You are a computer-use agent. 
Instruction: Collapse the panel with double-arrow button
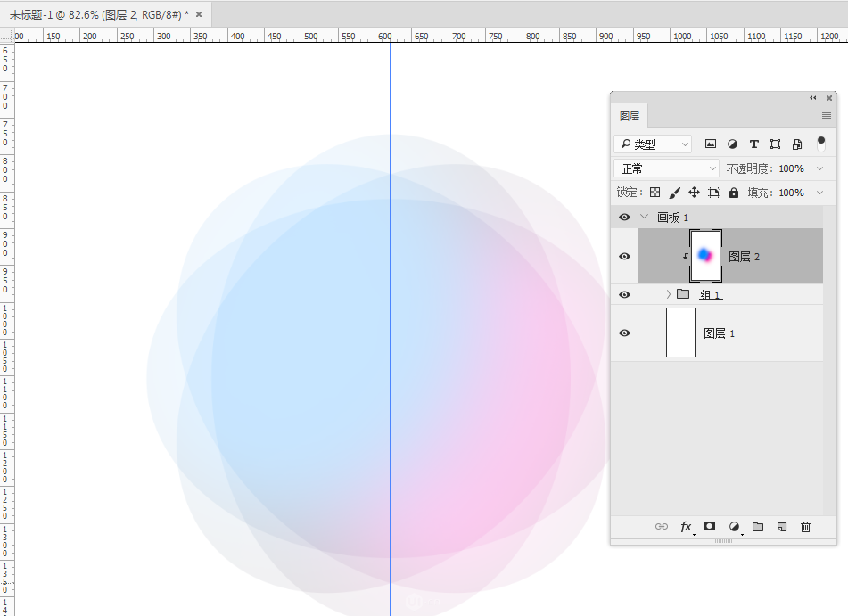point(812,97)
